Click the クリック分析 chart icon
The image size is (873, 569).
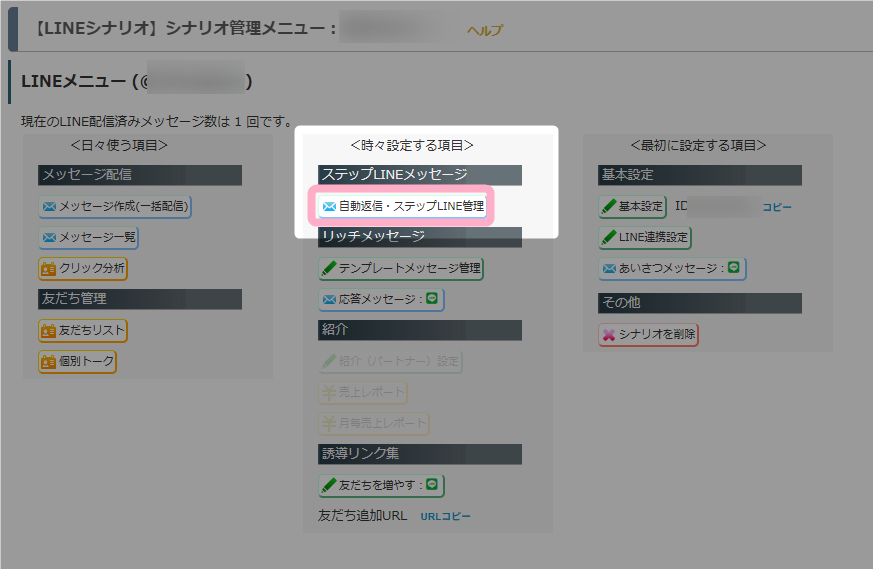[49, 269]
